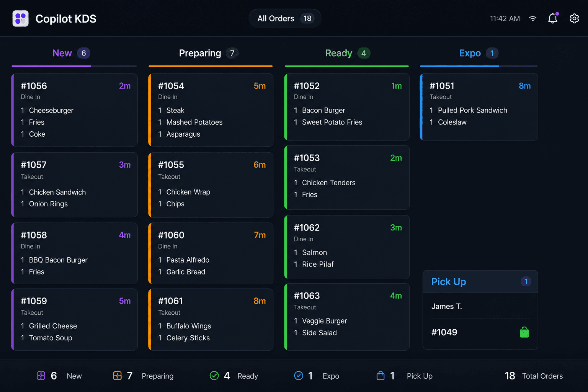
Task: Click the Buffalo Wings item
Action: coord(185,326)
